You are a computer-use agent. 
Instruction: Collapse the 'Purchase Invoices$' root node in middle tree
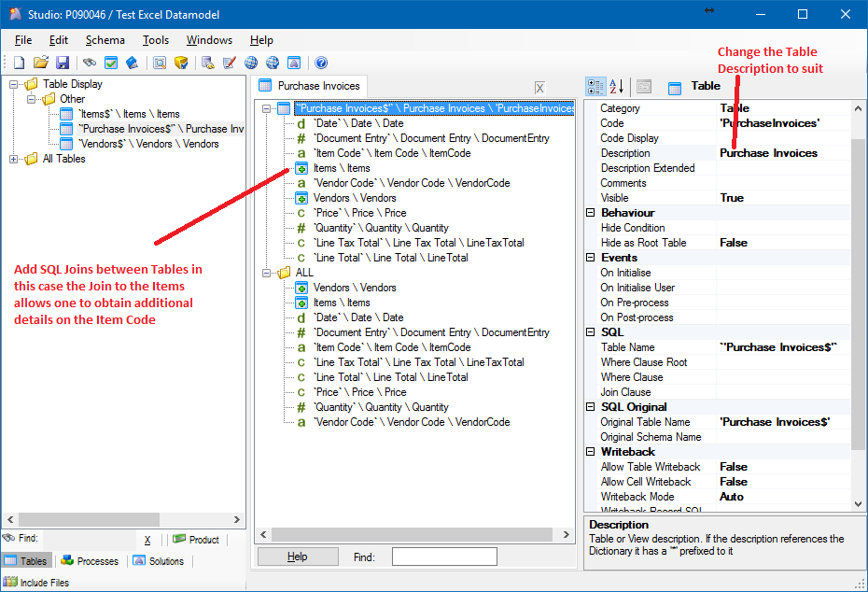click(266, 109)
